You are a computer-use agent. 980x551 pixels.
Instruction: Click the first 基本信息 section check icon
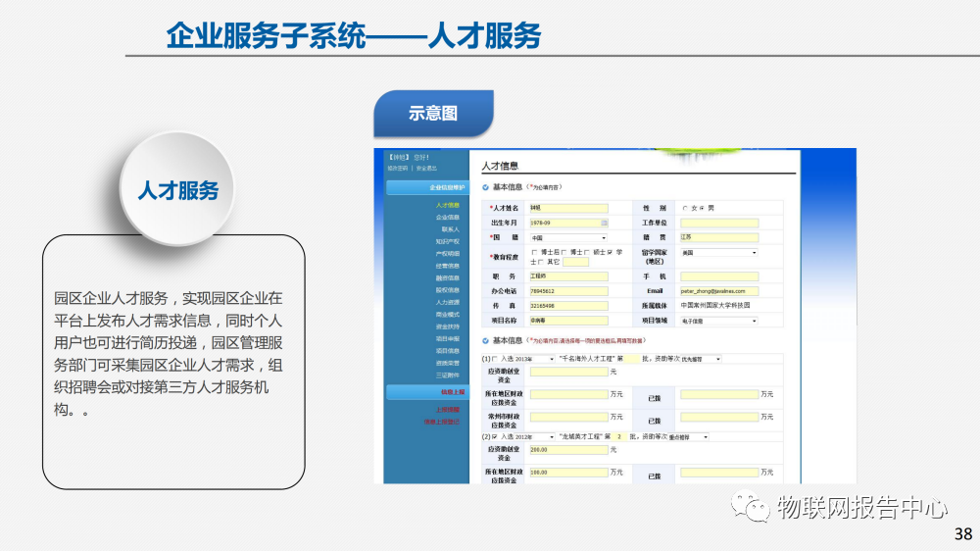486,187
